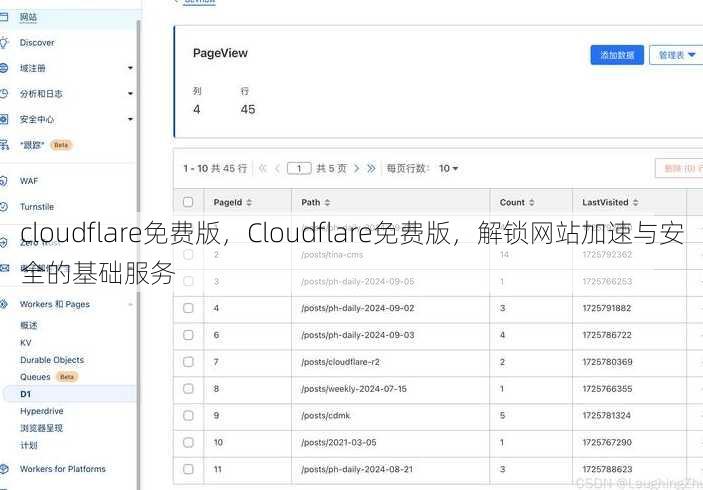
Task: Open the WAF sidebar item
Action: click(29, 181)
